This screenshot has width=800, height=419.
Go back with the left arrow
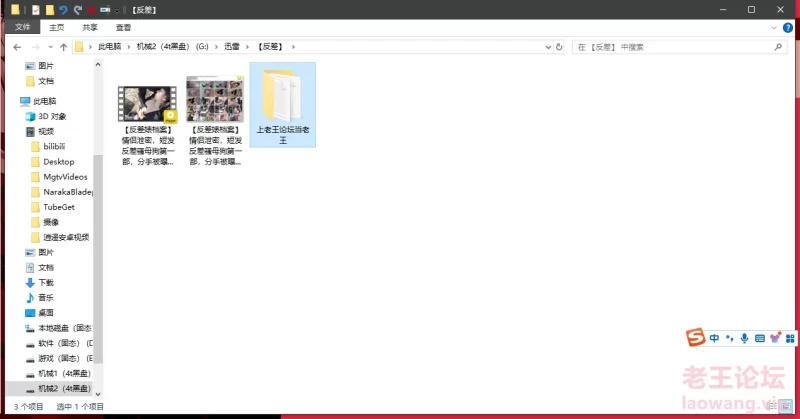17,47
